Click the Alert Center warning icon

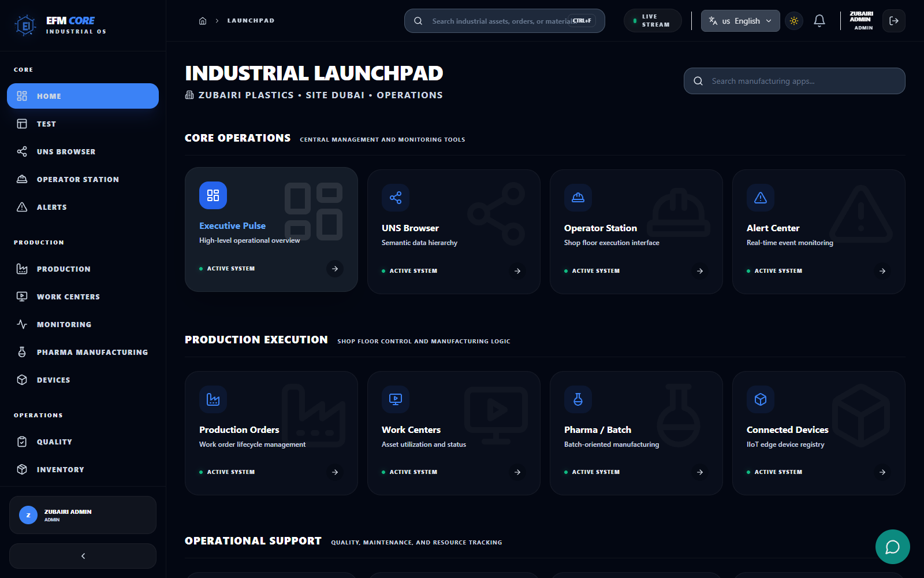761,198
